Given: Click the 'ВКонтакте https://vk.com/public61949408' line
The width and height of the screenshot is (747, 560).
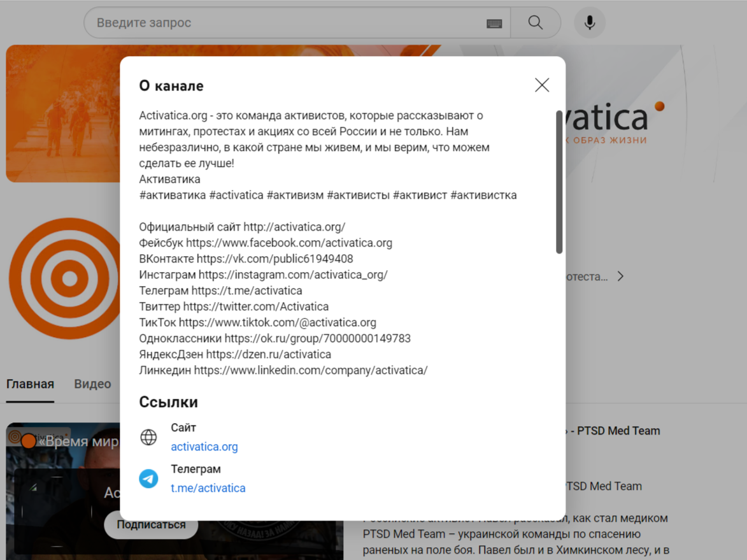Looking at the screenshot, I should [x=246, y=259].
